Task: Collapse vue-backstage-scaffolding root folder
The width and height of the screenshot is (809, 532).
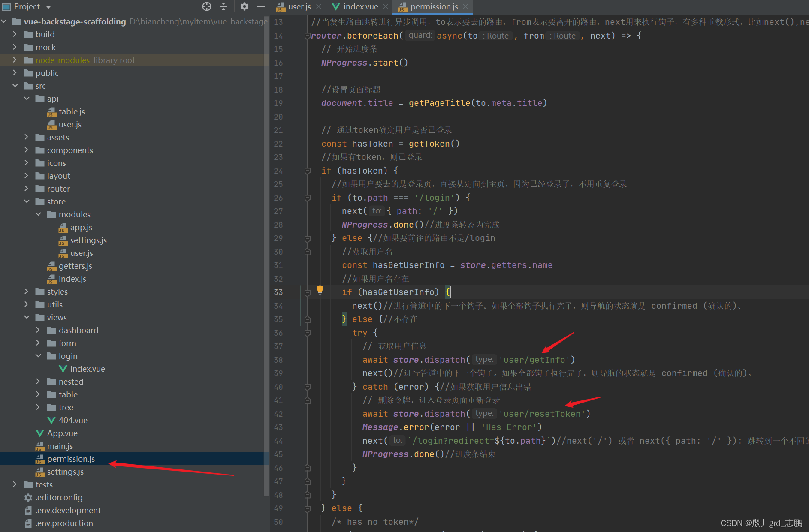Action: click(x=4, y=21)
